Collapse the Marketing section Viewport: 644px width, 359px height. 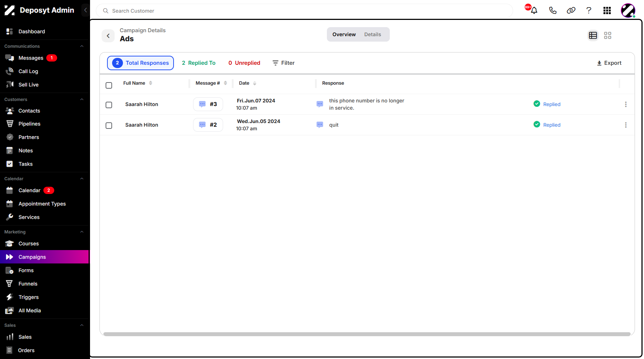click(x=82, y=232)
